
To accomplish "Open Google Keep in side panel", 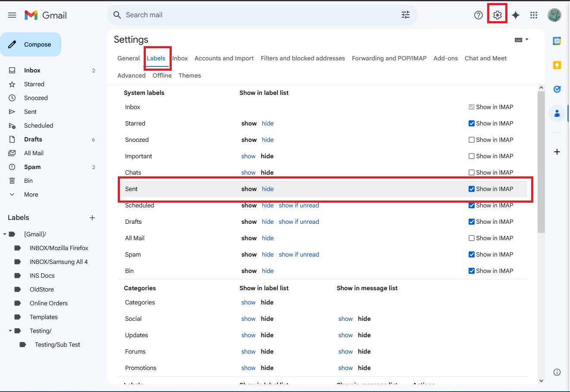I will tap(557, 65).
